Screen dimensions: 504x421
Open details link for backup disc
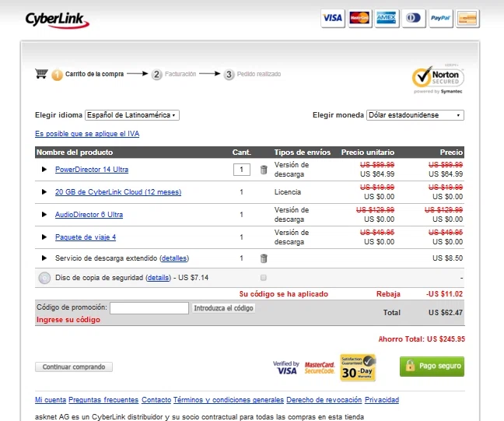point(158,278)
